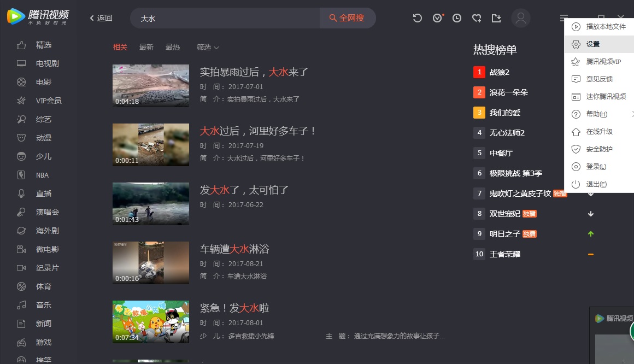Select 设置 from the open menu
The image size is (634, 364).
tap(596, 44)
